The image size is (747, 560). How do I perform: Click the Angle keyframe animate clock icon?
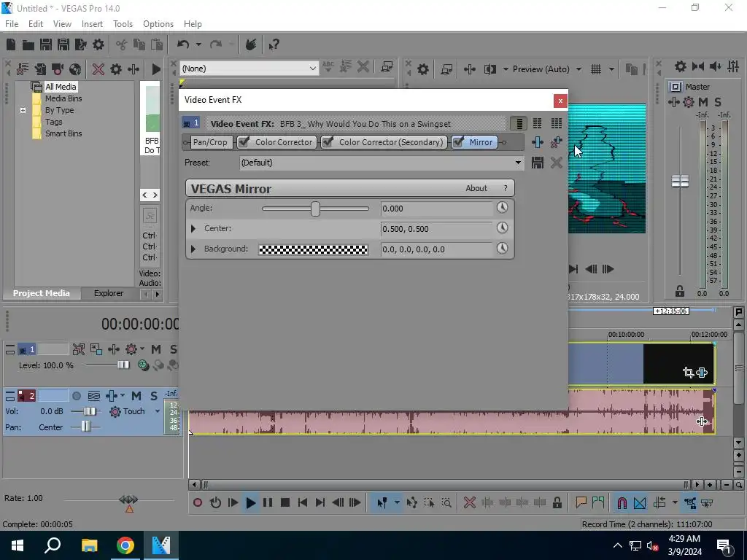click(x=502, y=208)
